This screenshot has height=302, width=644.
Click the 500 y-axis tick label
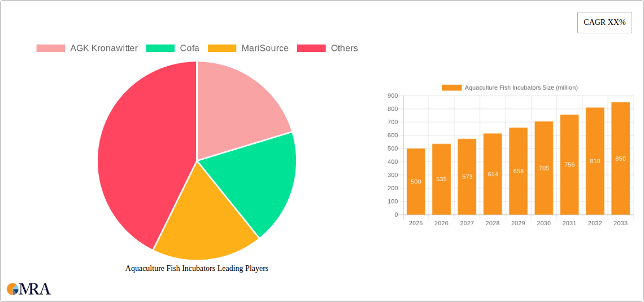pos(393,148)
